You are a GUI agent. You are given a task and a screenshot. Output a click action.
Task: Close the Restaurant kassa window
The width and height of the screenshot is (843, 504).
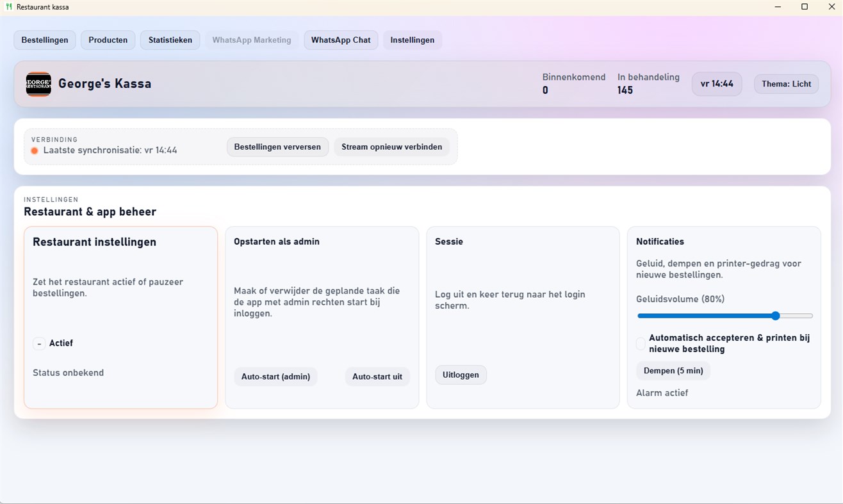[x=831, y=7]
